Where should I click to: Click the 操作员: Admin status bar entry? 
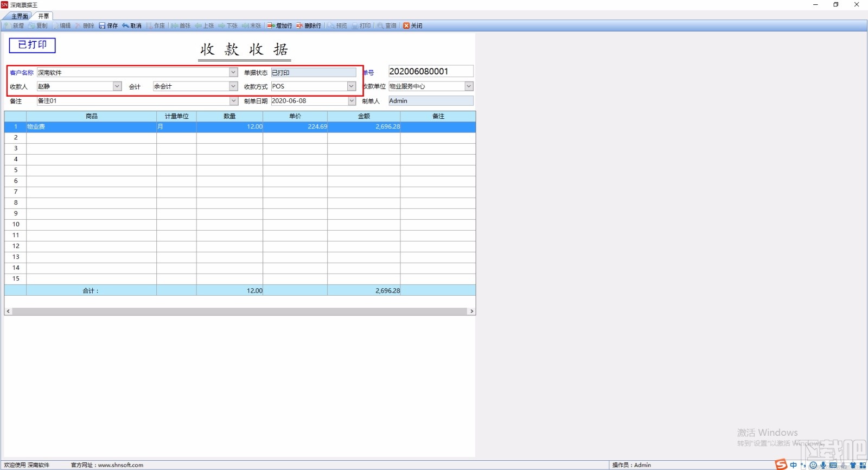[x=631, y=465]
